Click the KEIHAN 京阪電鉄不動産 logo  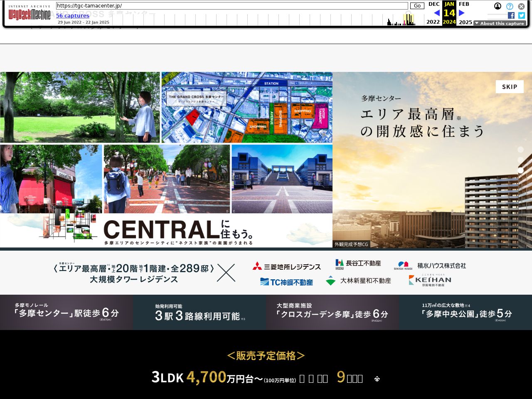click(430, 281)
